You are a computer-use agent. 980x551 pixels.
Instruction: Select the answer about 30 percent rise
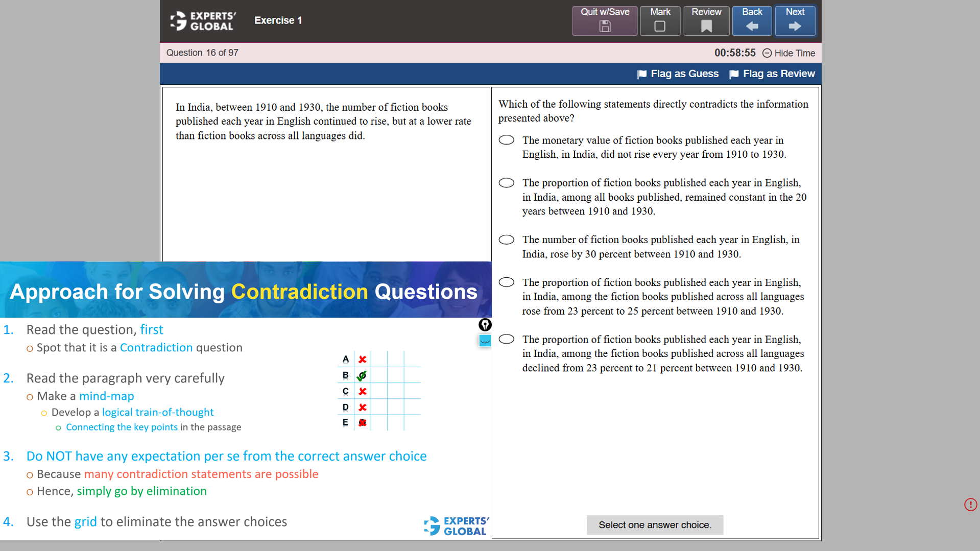point(506,239)
